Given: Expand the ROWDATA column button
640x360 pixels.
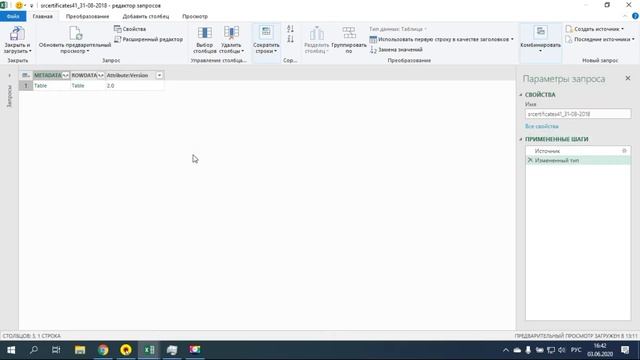Looking at the screenshot, I should click(101, 75).
